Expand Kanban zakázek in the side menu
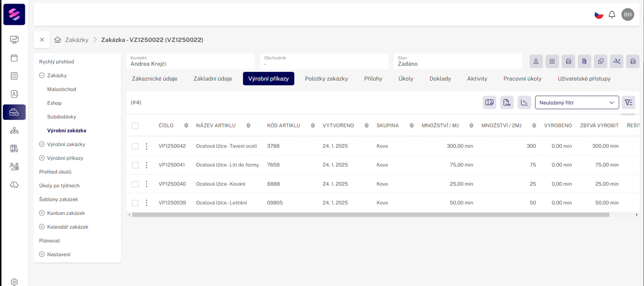Screen dimensions: 644x286 [42, 213]
